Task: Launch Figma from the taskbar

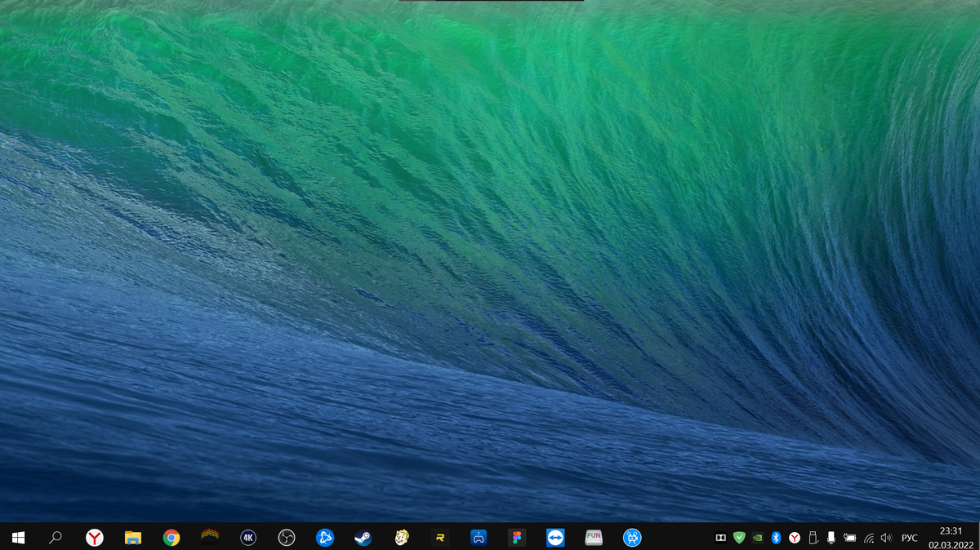Action: coord(517,538)
